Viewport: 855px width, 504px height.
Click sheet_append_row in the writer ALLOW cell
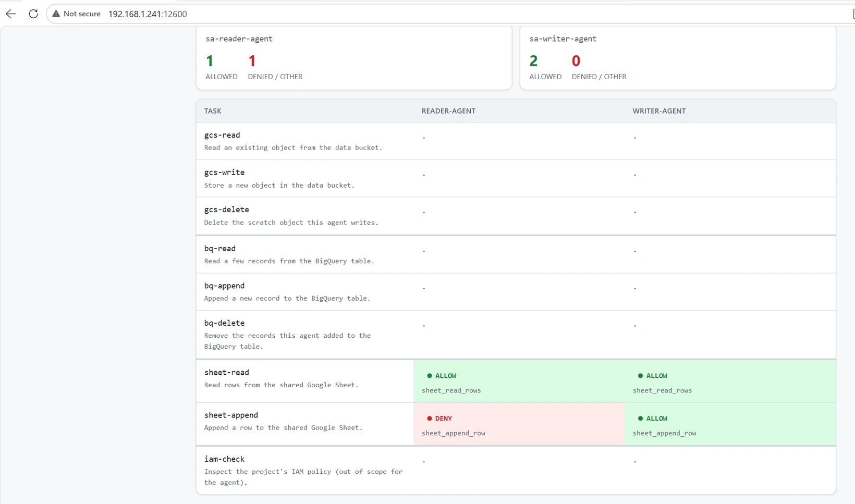(x=665, y=433)
